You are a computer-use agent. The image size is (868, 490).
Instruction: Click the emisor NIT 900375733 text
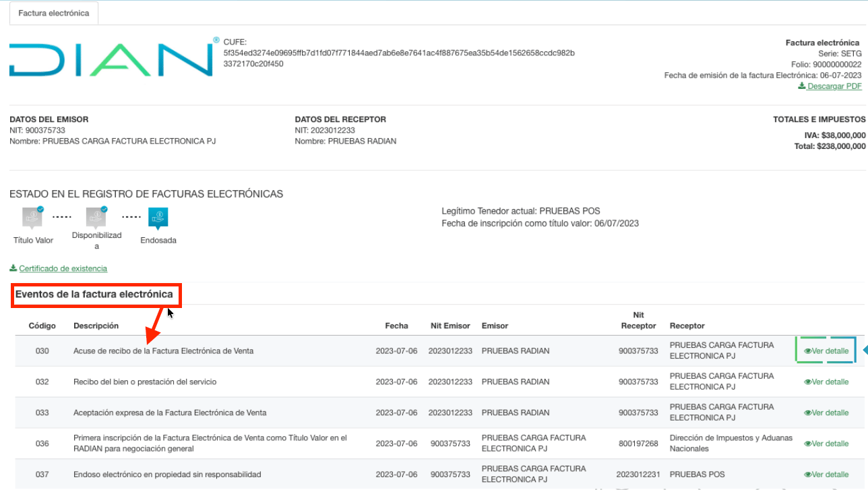tap(37, 130)
